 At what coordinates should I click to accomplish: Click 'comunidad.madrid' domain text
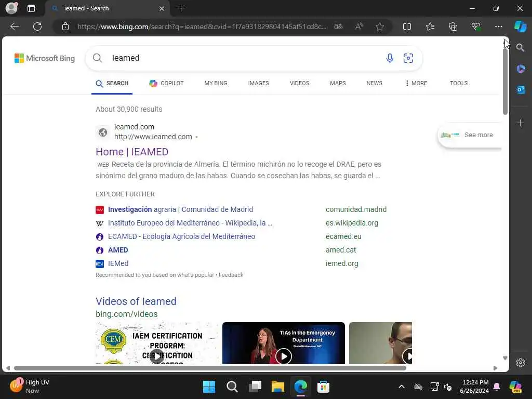tap(356, 209)
